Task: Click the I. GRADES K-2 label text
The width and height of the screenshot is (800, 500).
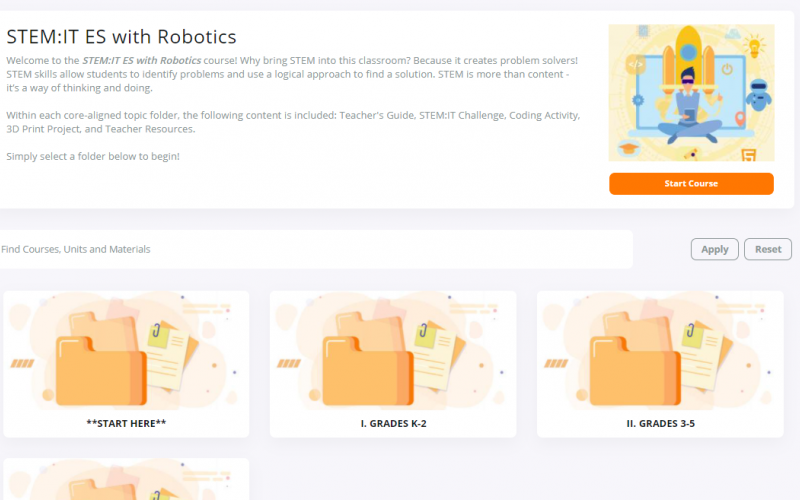Action: click(393, 423)
